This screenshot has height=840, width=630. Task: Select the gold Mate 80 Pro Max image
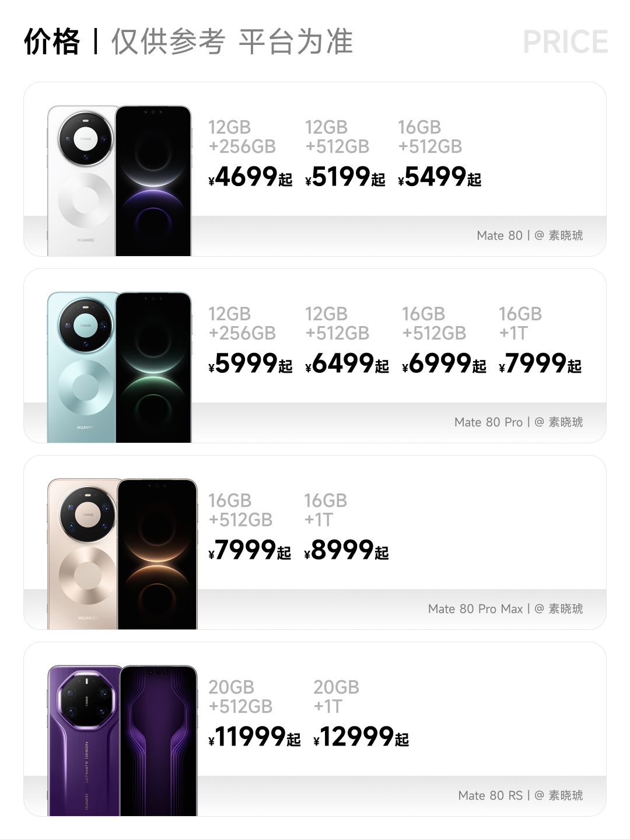coord(122,554)
